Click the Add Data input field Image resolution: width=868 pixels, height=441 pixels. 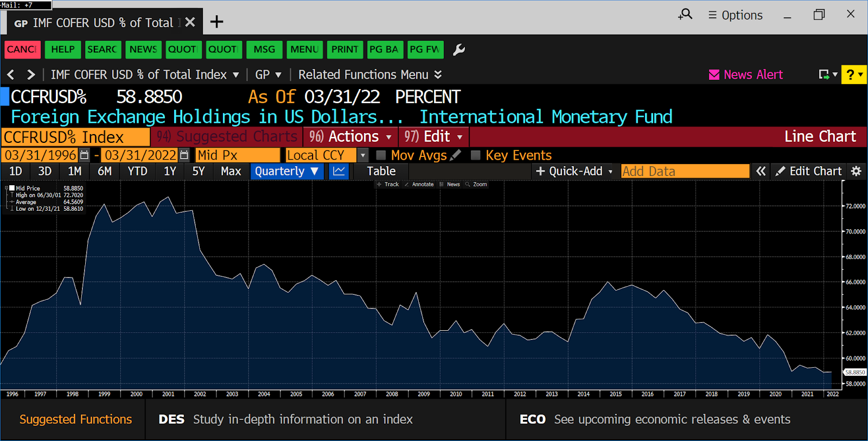pyautogui.click(x=685, y=171)
